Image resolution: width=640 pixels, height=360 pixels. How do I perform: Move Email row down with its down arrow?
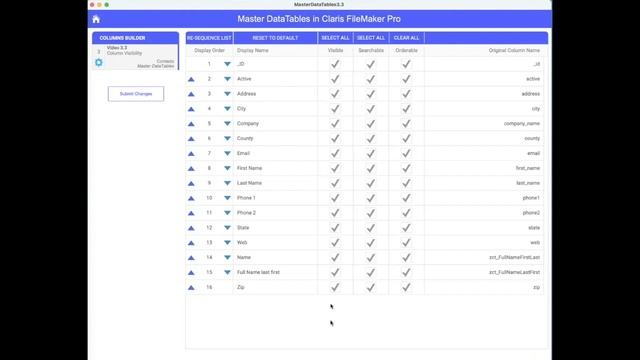(227, 153)
